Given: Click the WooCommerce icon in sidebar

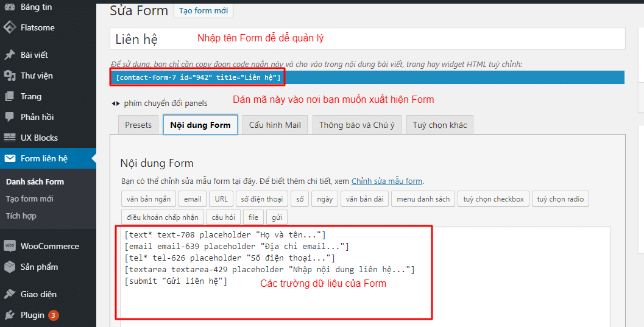Looking at the screenshot, I should (10, 246).
